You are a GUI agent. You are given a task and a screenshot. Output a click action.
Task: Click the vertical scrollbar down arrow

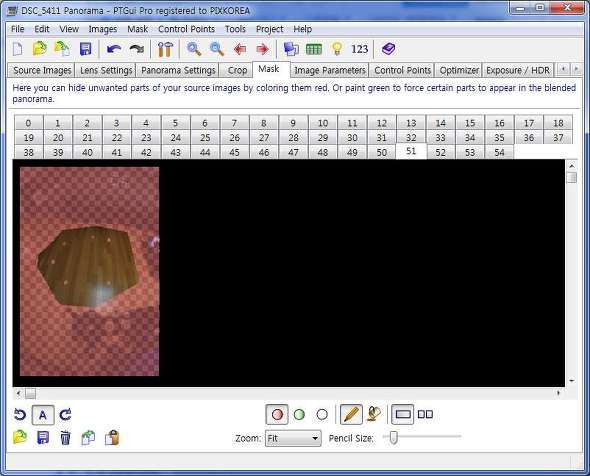572,381
